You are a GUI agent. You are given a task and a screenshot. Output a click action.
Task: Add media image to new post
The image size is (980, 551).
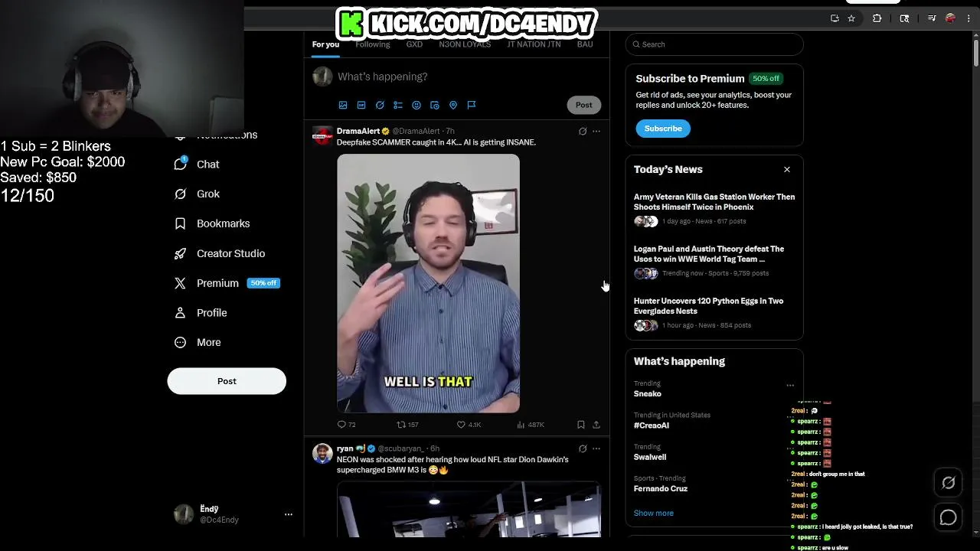(343, 105)
